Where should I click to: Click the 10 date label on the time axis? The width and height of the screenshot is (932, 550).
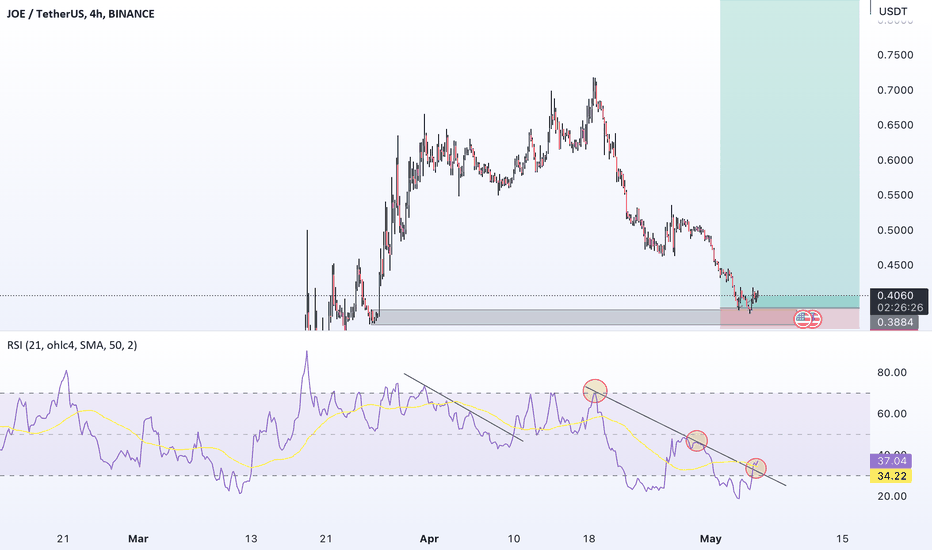click(x=514, y=539)
